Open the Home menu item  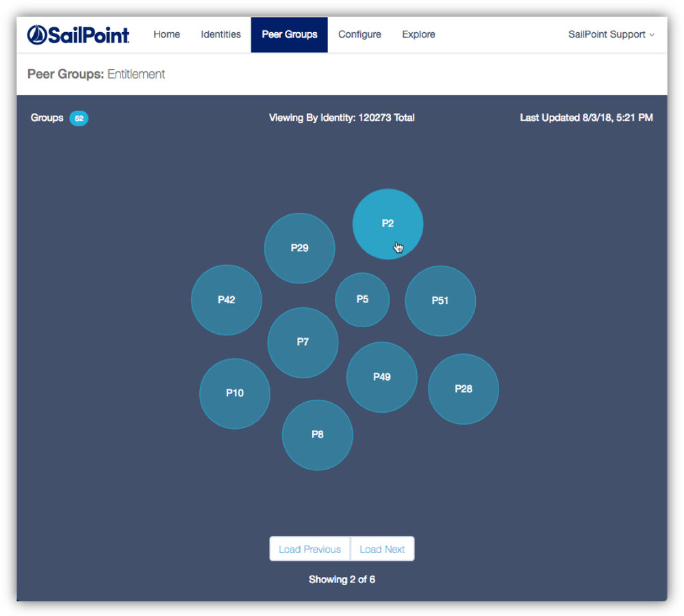[166, 35]
